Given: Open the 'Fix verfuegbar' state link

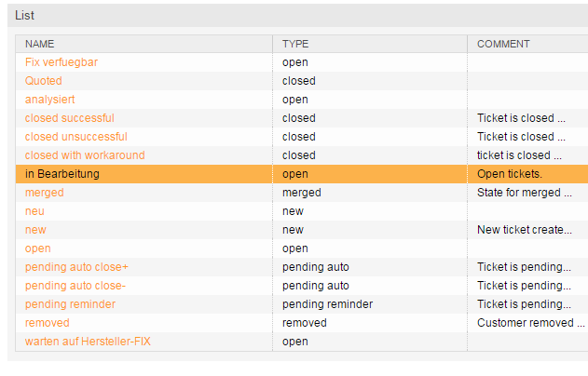Looking at the screenshot, I should pos(62,62).
